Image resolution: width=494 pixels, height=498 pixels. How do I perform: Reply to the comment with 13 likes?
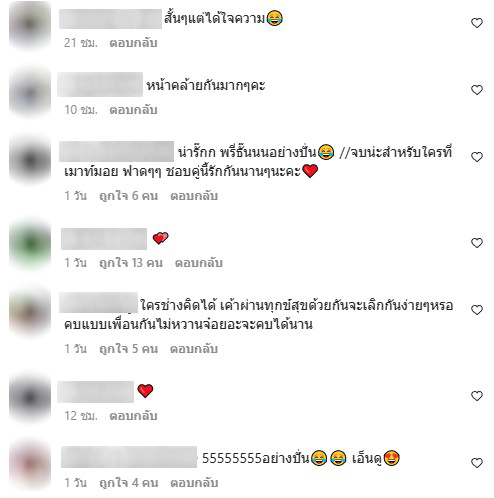tap(199, 263)
